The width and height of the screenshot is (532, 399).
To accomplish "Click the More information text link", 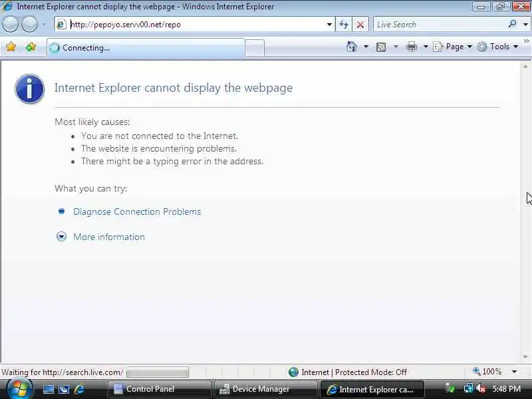I will point(109,237).
